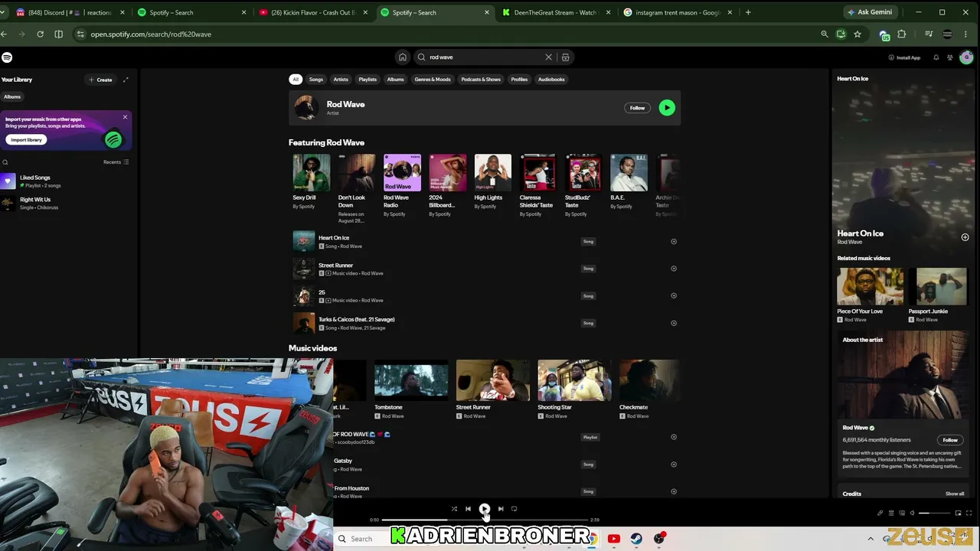Click Ask Gemini button
The image size is (980, 551).
(870, 12)
